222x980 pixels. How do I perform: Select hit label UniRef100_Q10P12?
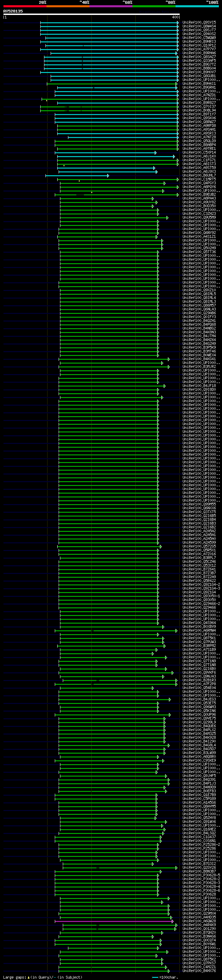pyautogui.click(x=199, y=45)
